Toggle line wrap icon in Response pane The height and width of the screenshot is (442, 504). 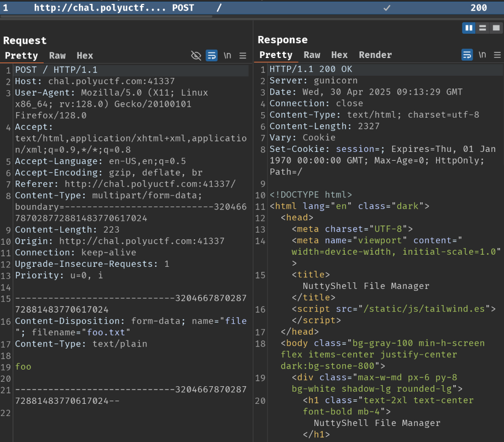coord(467,55)
